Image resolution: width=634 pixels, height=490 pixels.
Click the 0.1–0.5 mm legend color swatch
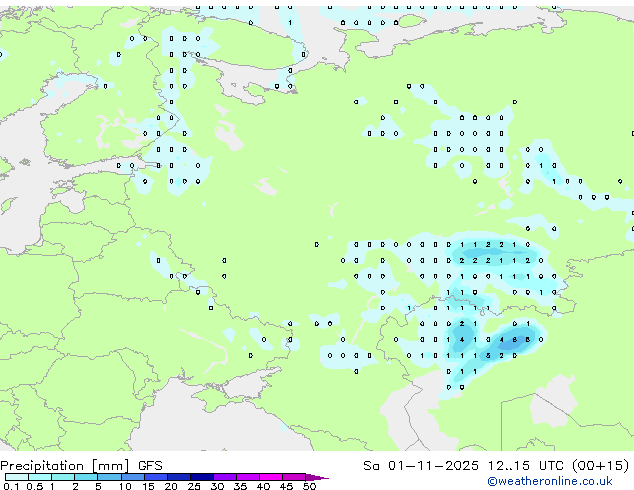pyautogui.click(x=17, y=477)
